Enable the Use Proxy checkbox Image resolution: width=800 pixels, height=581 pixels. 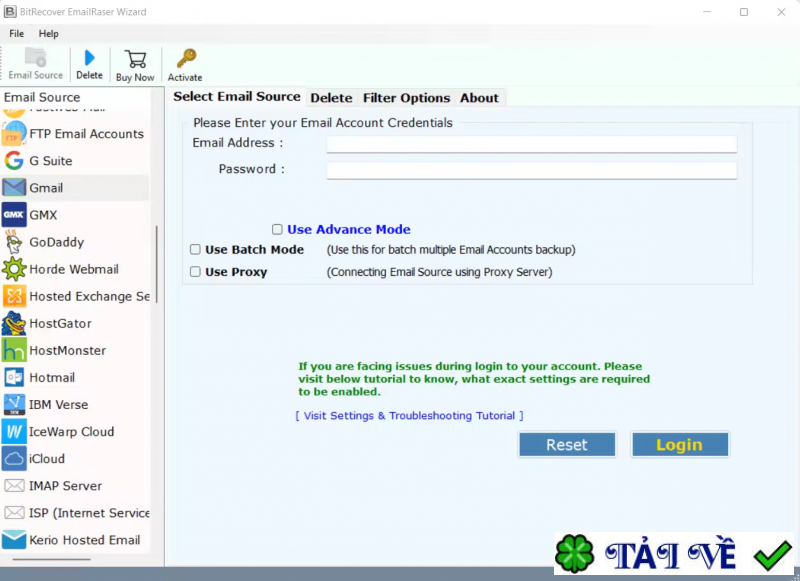(195, 272)
